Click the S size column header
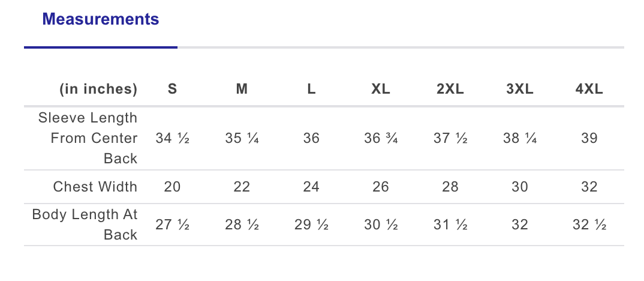The height and width of the screenshot is (281, 644). 172,89
